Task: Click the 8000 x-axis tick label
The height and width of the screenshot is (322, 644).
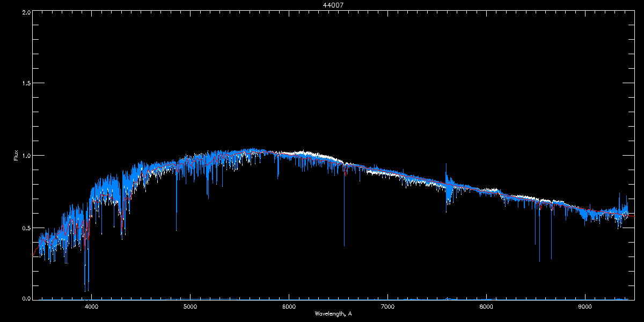Action: [486, 307]
